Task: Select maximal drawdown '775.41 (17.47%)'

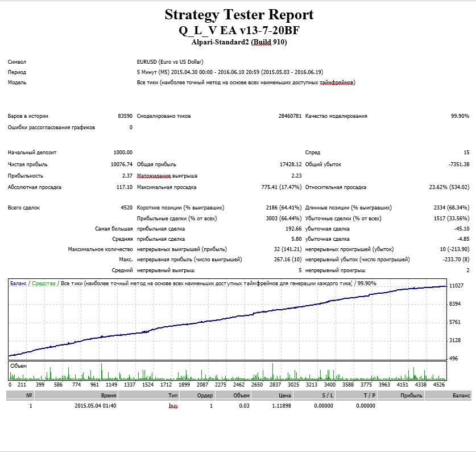Action: (282, 187)
